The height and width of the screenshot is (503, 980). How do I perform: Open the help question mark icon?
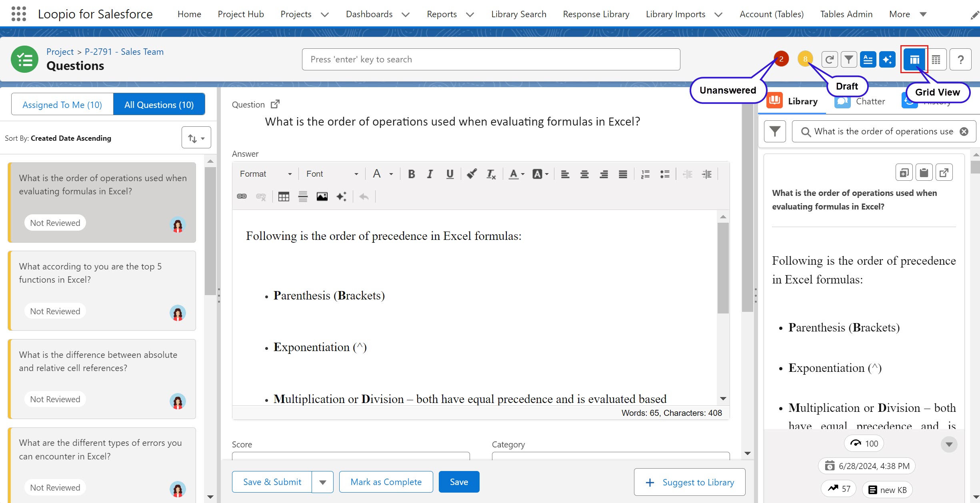click(961, 60)
